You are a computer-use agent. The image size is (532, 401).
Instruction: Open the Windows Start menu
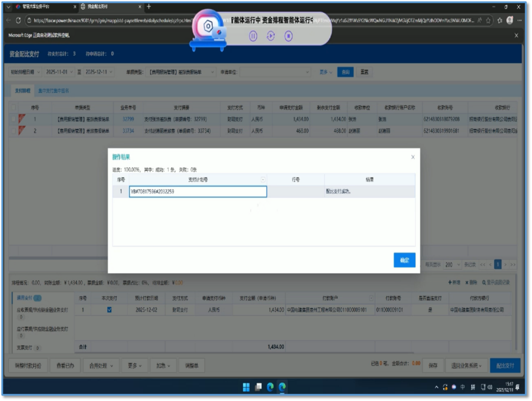[246, 387]
